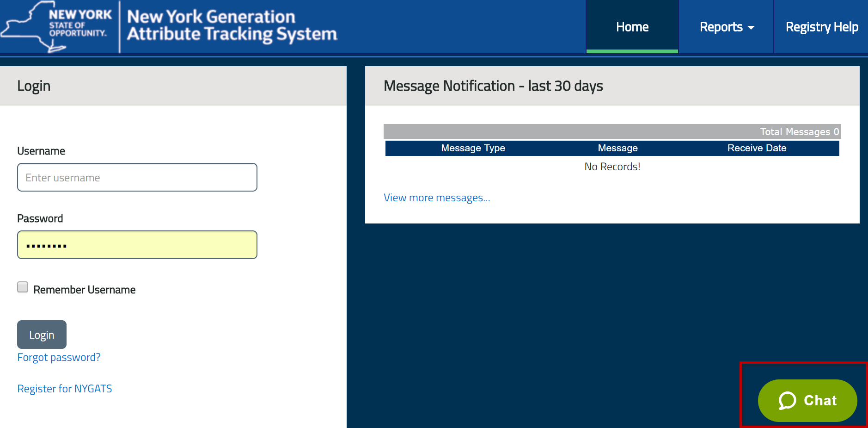Focus the Enter username field
This screenshot has height=428, width=868.
click(x=137, y=178)
